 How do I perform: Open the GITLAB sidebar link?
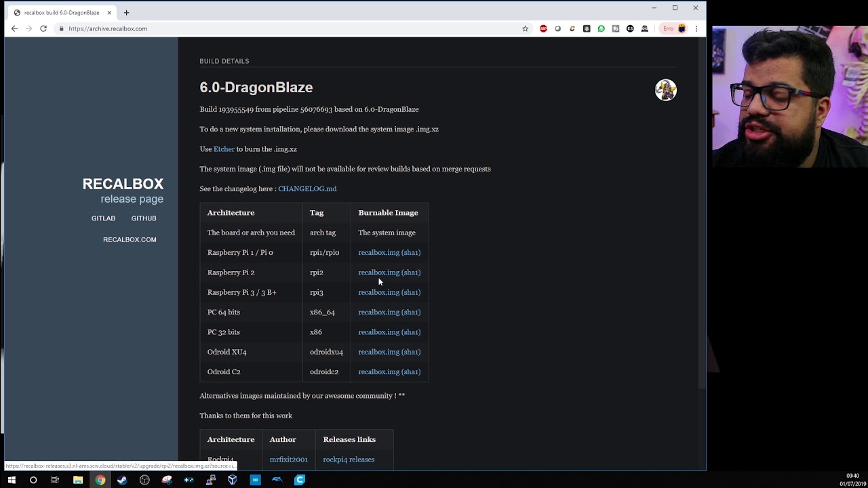(103, 218)
